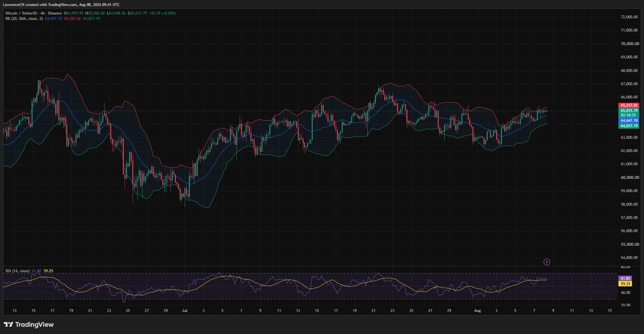Click the 67,000.00 price scale value
Screen dimensions: 644x334
click(629, 84)
